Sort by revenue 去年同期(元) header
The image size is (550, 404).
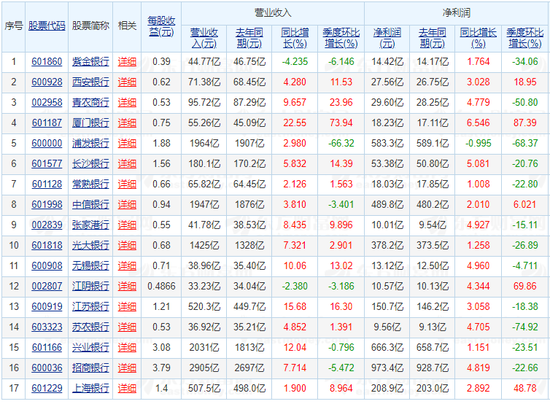249,38
